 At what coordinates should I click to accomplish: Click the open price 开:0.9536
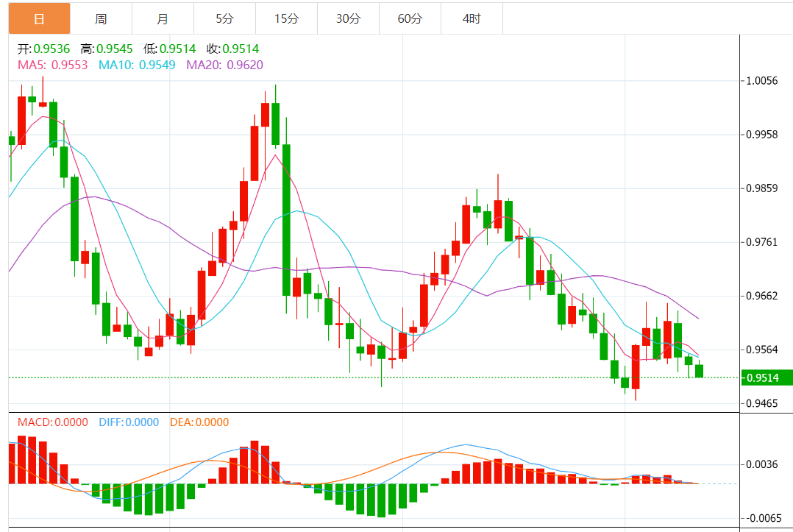click(44, 49)
